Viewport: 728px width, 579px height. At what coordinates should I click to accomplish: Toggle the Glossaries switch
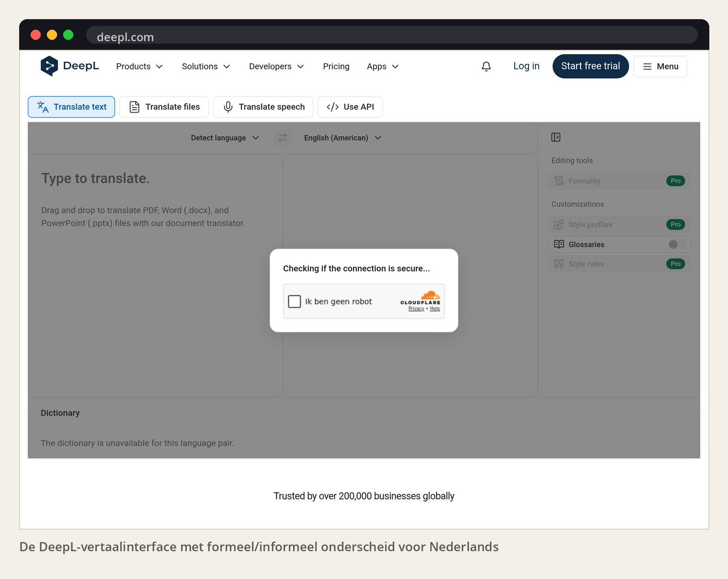(x=677, y=244)
